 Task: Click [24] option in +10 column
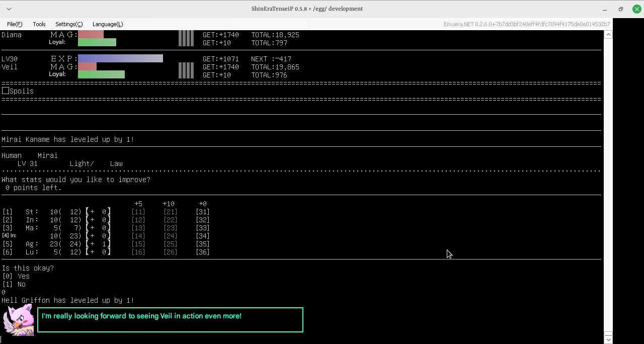171,236
